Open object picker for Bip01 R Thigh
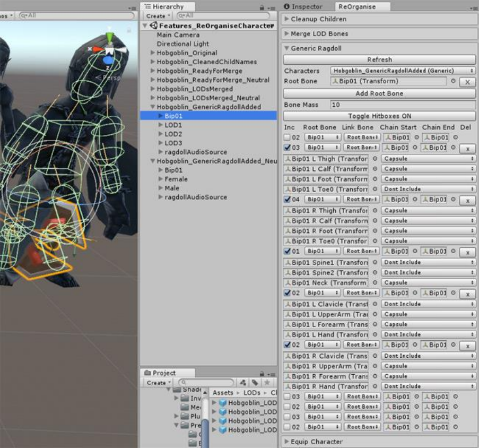The width and height of the screenshot is (479, 448). (375, 210)
